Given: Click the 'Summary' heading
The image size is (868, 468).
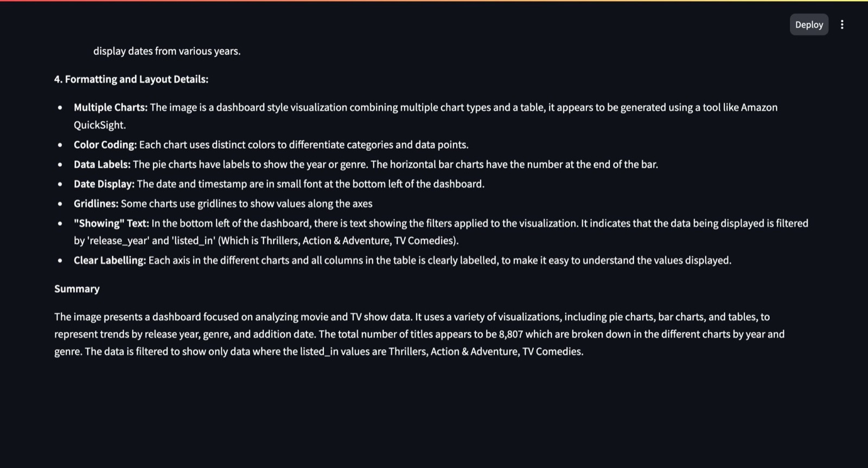Looking at the screenshot, I should pos(77,289).
